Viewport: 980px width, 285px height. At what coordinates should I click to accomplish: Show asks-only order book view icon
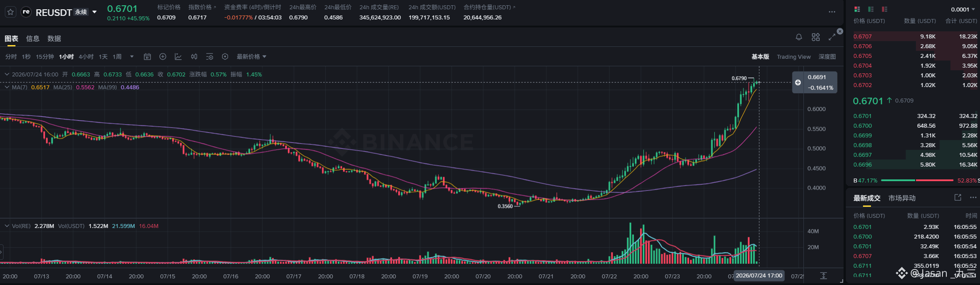pos(884,9)
